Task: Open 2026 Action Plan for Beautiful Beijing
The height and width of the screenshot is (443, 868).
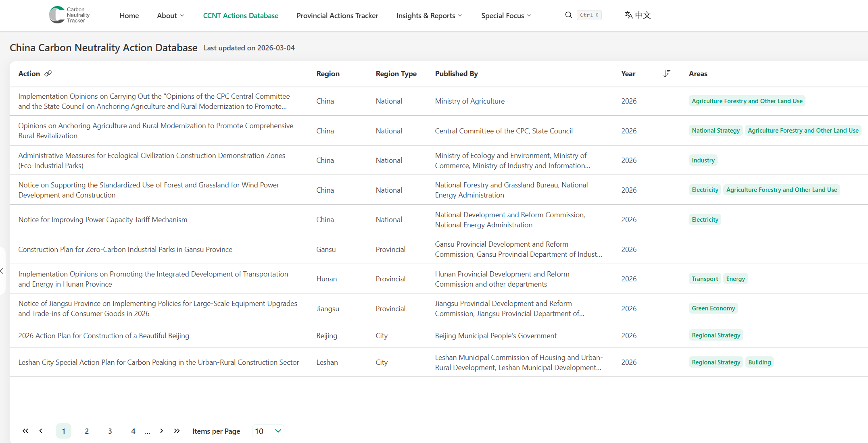Action: [104, 335]
